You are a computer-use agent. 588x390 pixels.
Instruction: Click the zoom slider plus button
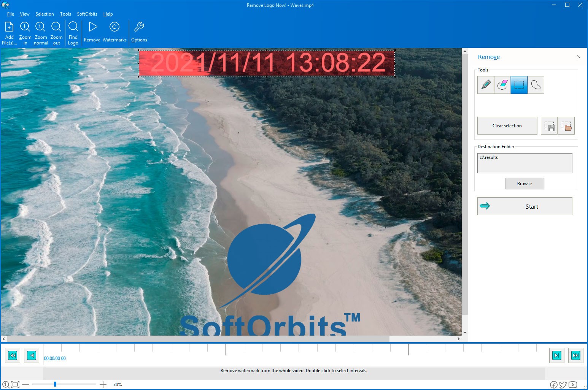tap(103, 385)
